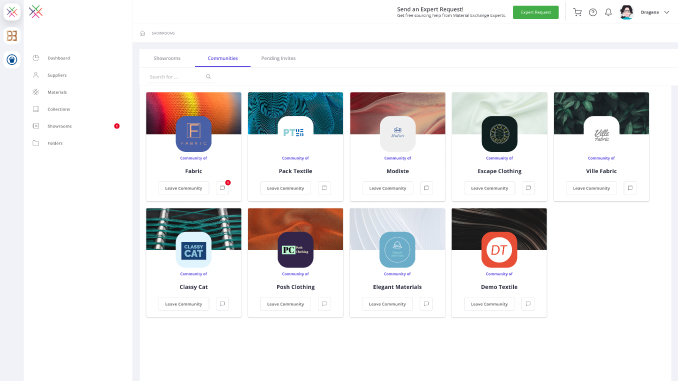The height and width of the screenshot is (381, 678).
Task: Select the orange grid app icon
Action: (x=12, y=35)
